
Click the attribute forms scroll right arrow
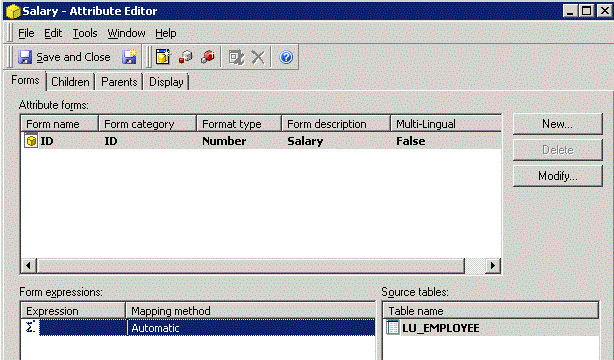click(493, 266)
